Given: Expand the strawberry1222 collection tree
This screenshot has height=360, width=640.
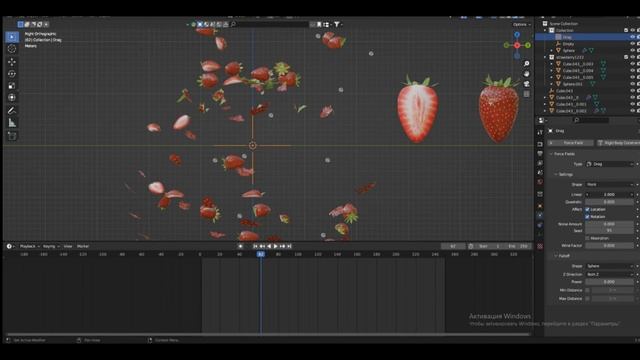Looking at the screenshot, I should (x=545, y=57).
